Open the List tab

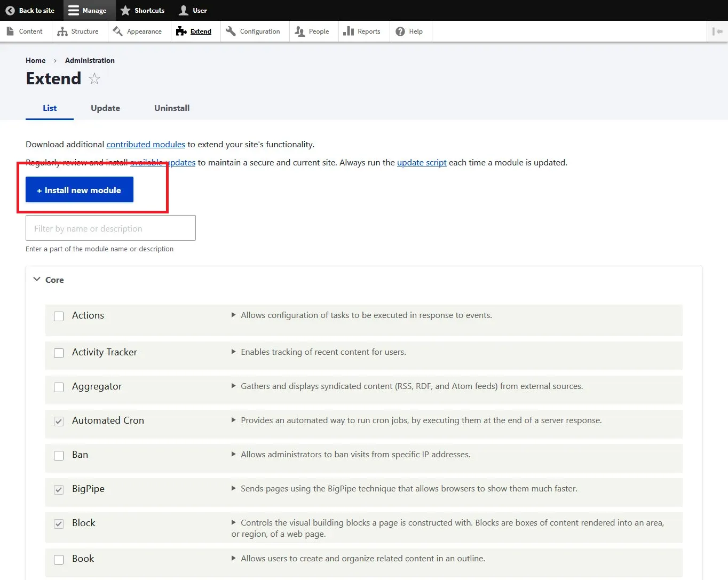(50, 108)
